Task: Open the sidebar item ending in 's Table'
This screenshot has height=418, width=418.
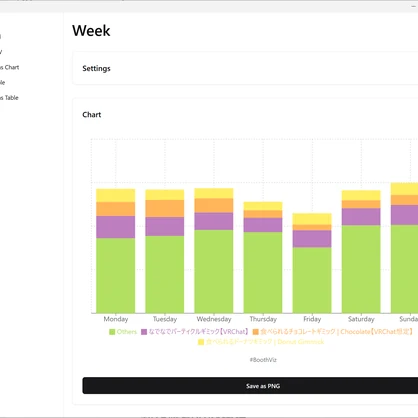Action: [9, 98]
